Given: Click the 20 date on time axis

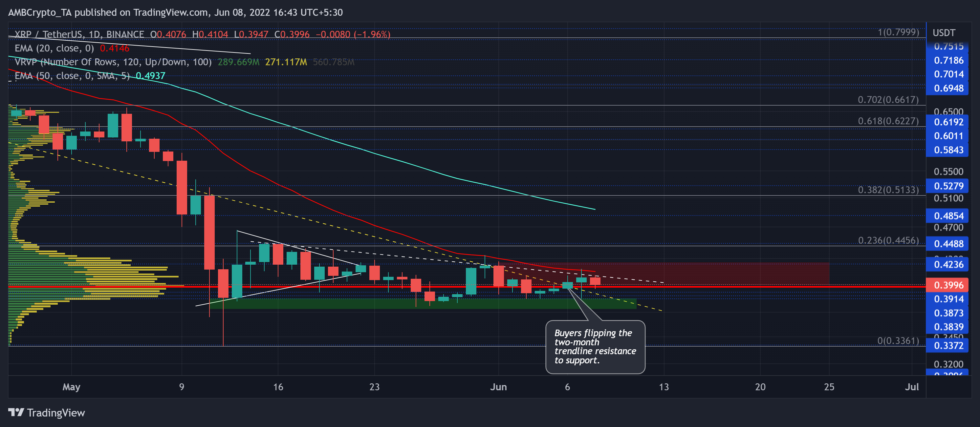Looking at the screenshot, I should click(x=760, y=387).
